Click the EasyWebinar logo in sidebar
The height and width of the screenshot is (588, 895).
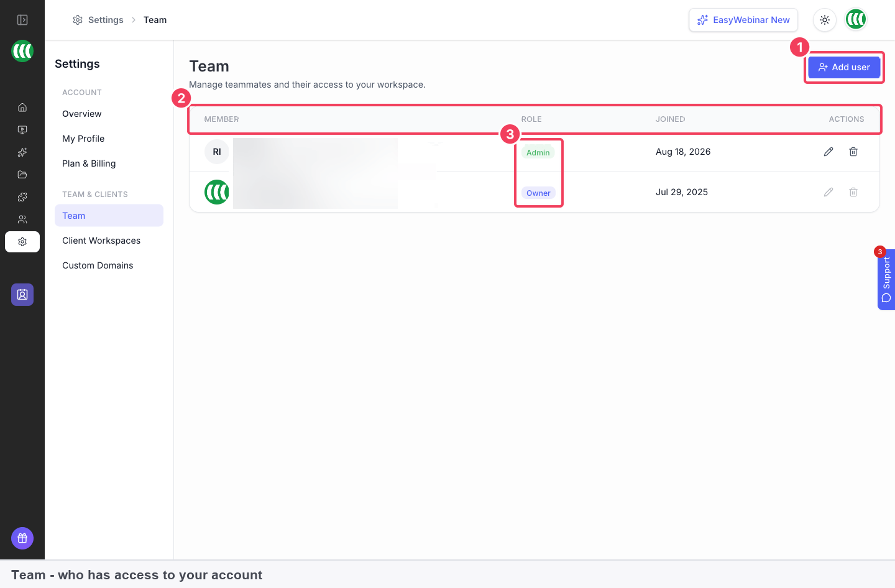coord(22,51)
